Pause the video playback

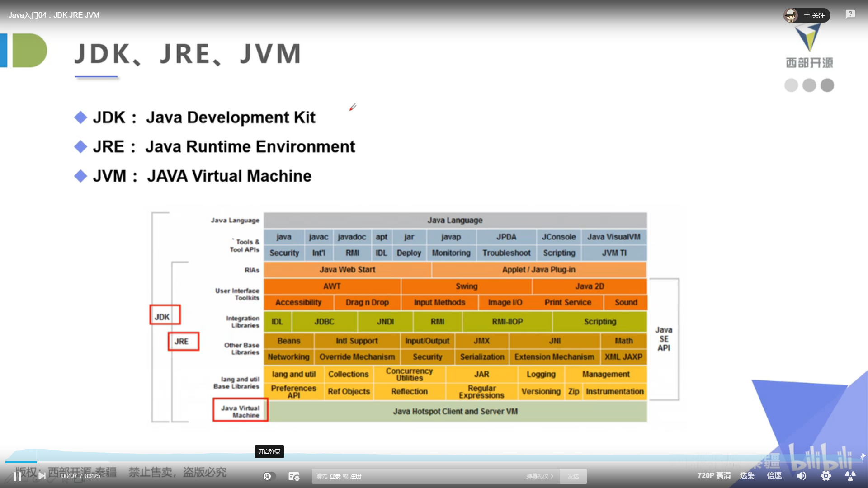(x=18, y=476)
